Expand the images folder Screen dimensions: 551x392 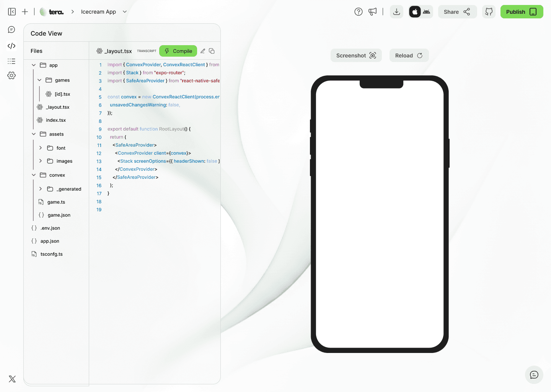(x=41, y=161)
